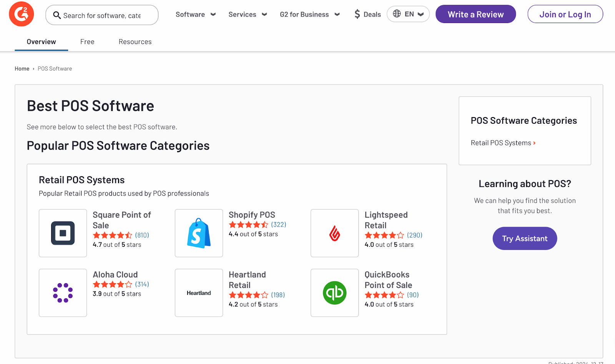
Task: Click the (322) review count
Action: [278, 224]
